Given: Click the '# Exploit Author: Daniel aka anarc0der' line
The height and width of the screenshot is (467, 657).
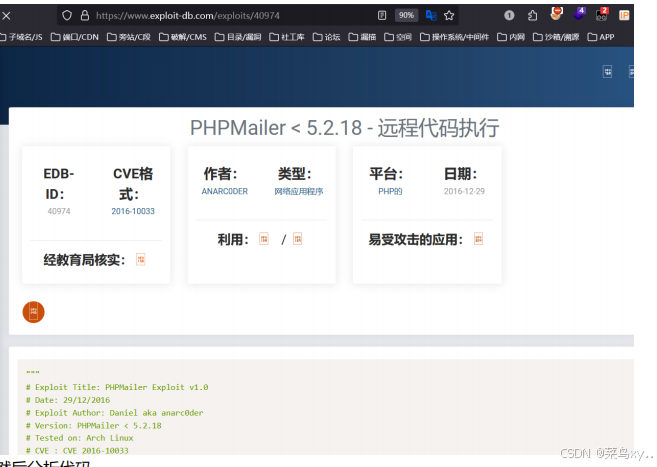Looking at the screenshot, I should (115, 413).
